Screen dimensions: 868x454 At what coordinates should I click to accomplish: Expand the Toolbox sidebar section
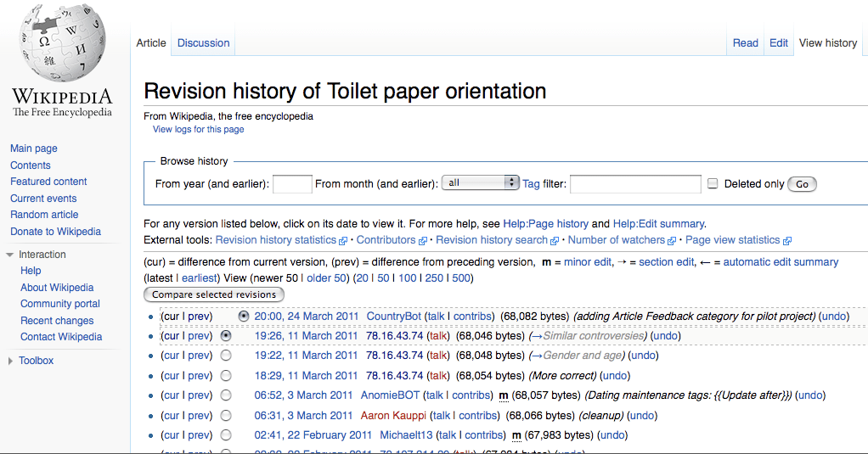(x=10, y=362)
